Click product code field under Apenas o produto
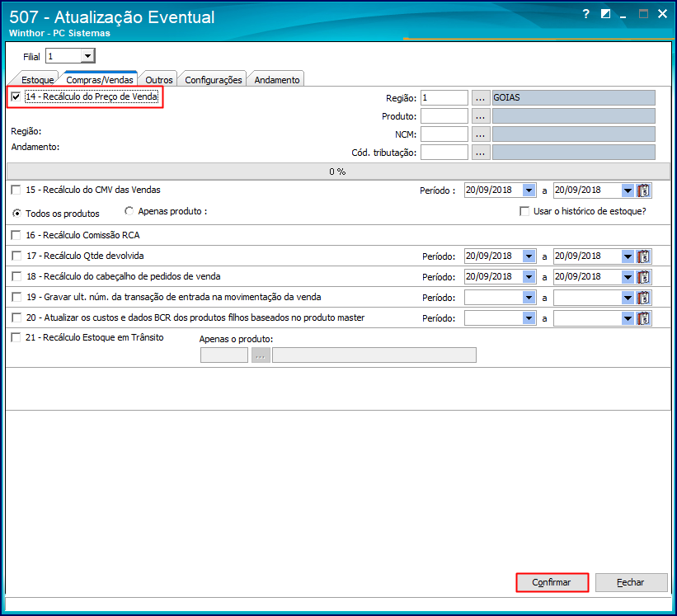 coord(224,355)
